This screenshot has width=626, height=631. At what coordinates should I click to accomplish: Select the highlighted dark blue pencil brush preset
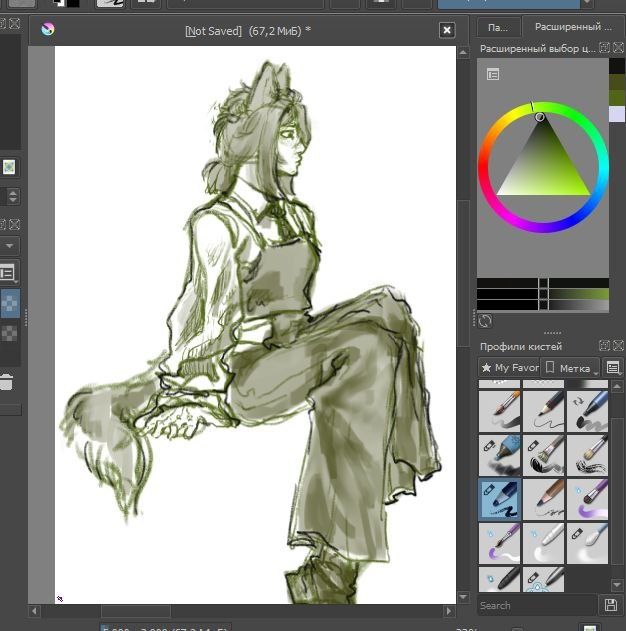pos(499,498)
